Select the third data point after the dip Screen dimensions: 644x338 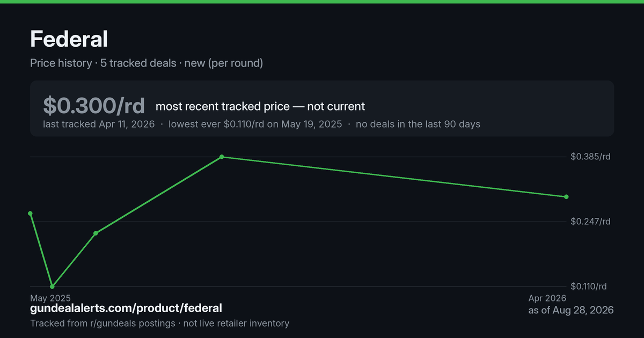[96, 233]
